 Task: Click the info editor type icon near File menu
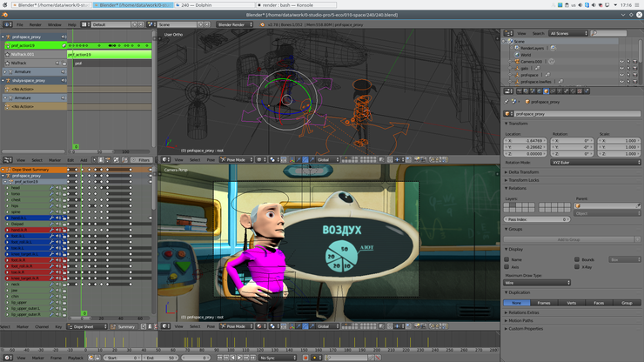click(8, 24)
